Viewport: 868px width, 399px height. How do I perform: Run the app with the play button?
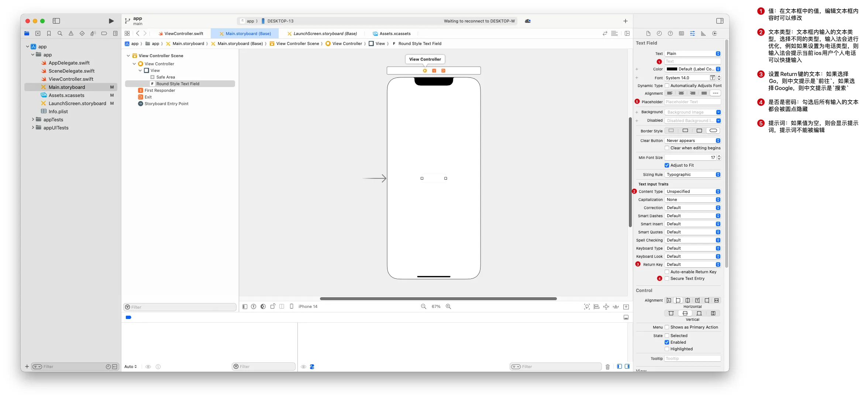(x=111, y=21)
